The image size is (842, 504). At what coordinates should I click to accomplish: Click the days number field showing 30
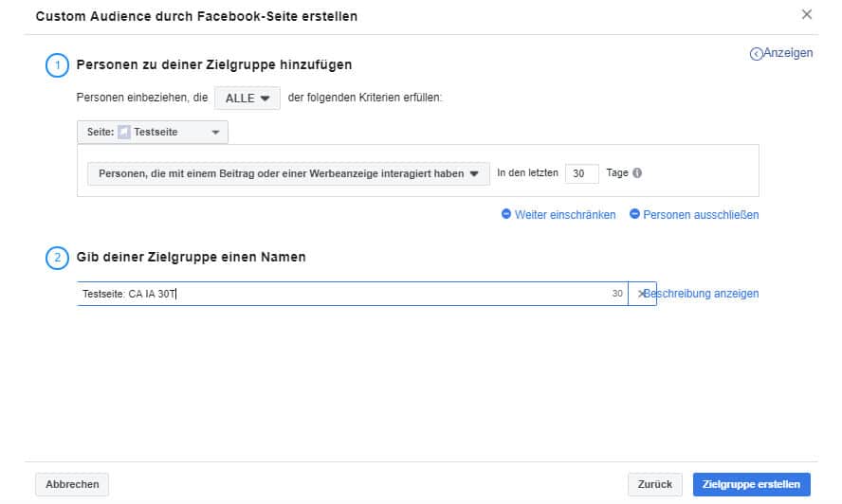click(581, 173)
